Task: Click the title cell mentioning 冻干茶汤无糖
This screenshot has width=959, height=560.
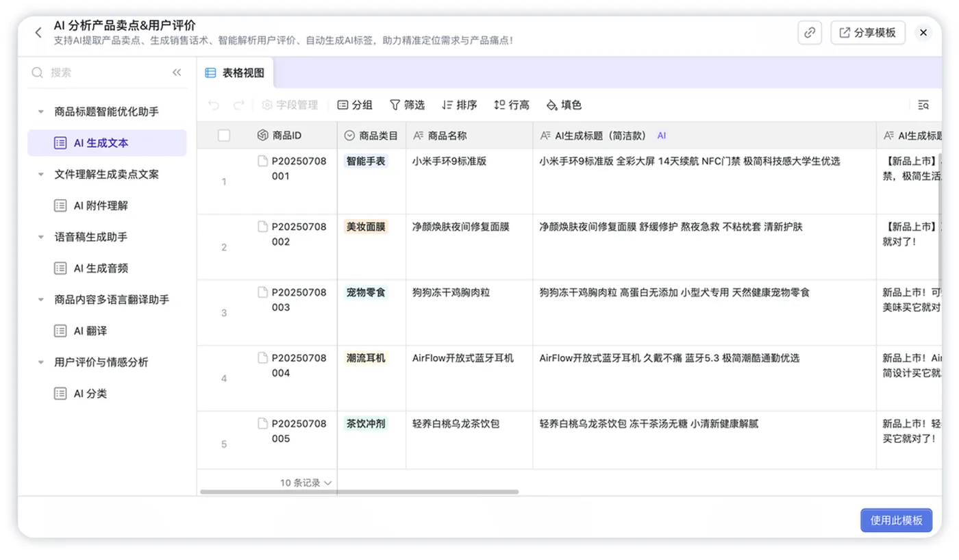Action: point(704,441)
